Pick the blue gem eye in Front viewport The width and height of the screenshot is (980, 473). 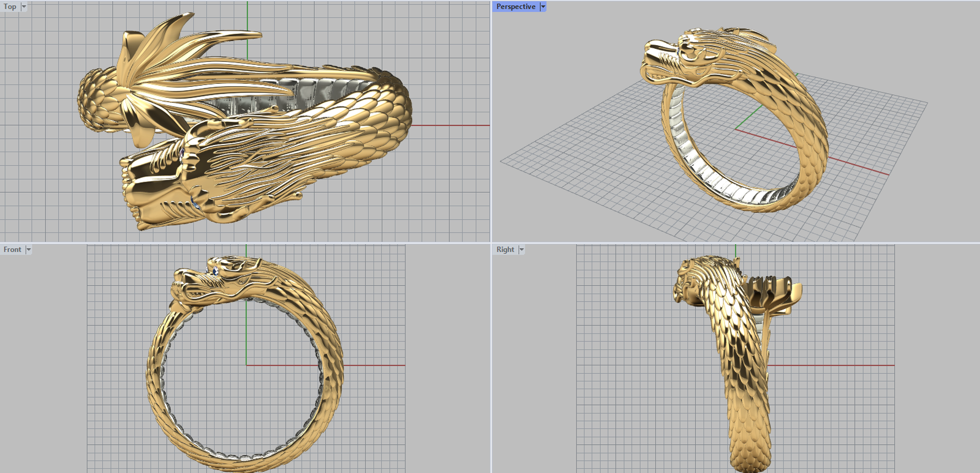pos(215,271)
